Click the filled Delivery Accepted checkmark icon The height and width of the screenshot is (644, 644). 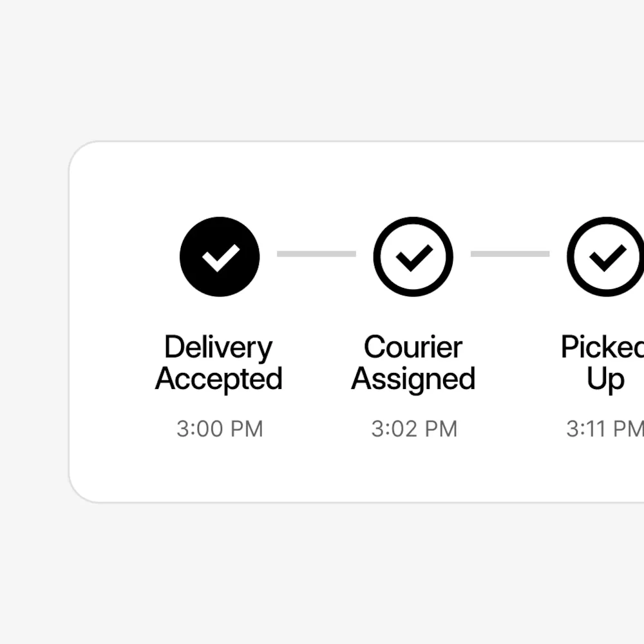point(220,255)
